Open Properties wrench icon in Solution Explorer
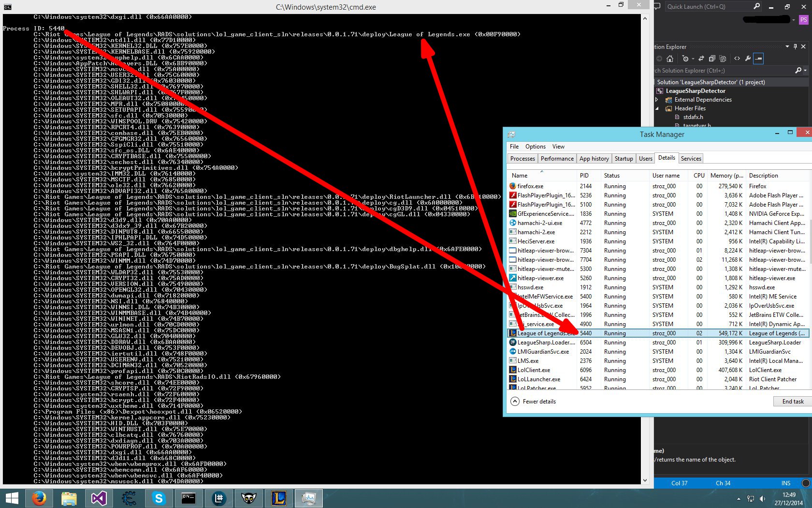 point(748,59)
